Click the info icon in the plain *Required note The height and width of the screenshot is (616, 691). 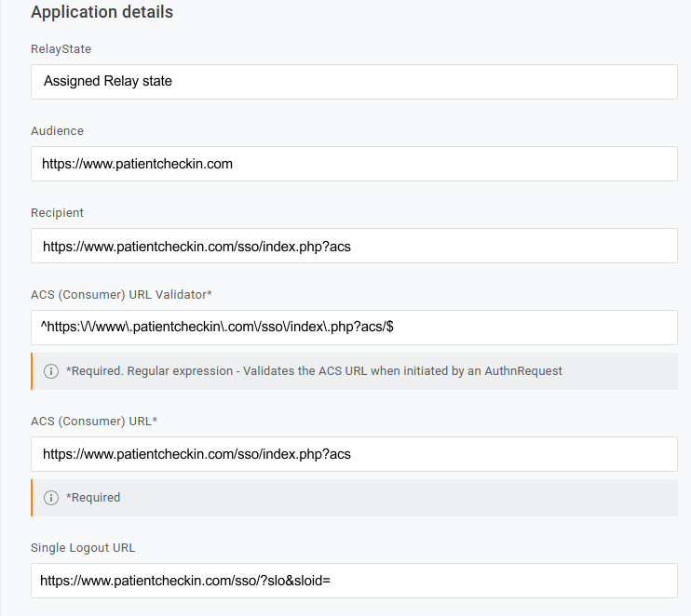coord(51,498)
